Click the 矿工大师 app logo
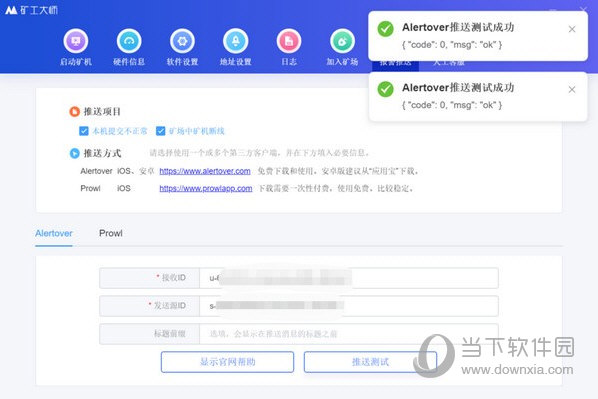 click(31, 10)
